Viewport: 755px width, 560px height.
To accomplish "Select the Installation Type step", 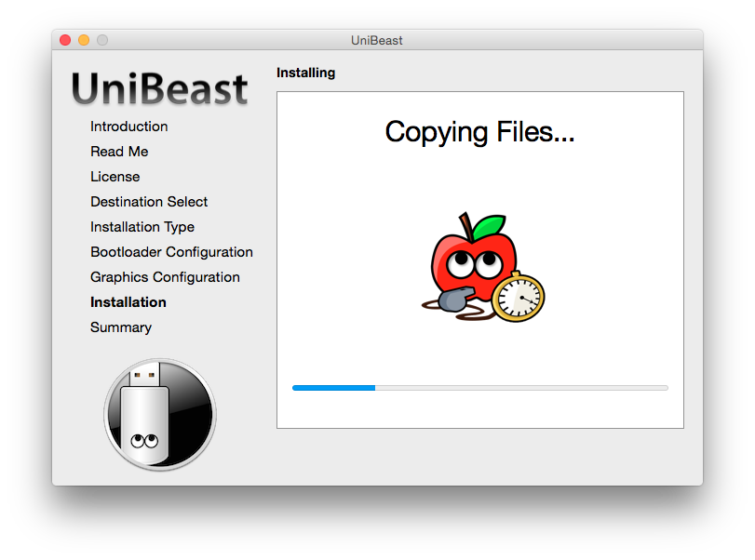I will click(142, 227).
